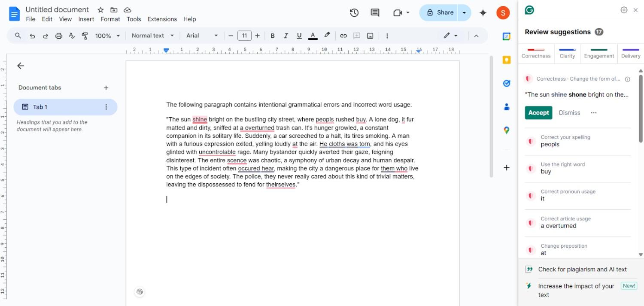Open version history clock icon
The height and width of the screenshot is (306, 644).
coord(354,13)
